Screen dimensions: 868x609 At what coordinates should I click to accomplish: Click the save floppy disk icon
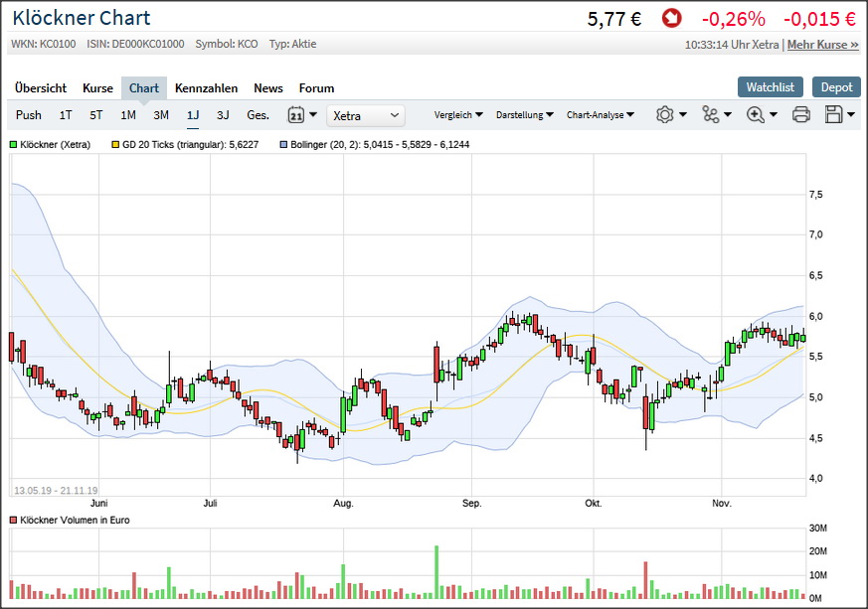point(833,114)
